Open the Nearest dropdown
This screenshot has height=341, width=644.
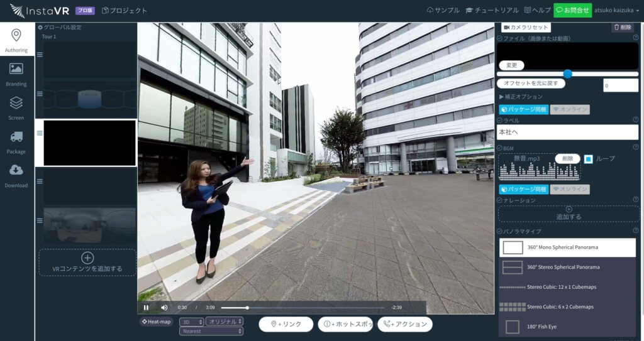click(x=211, y=331)
